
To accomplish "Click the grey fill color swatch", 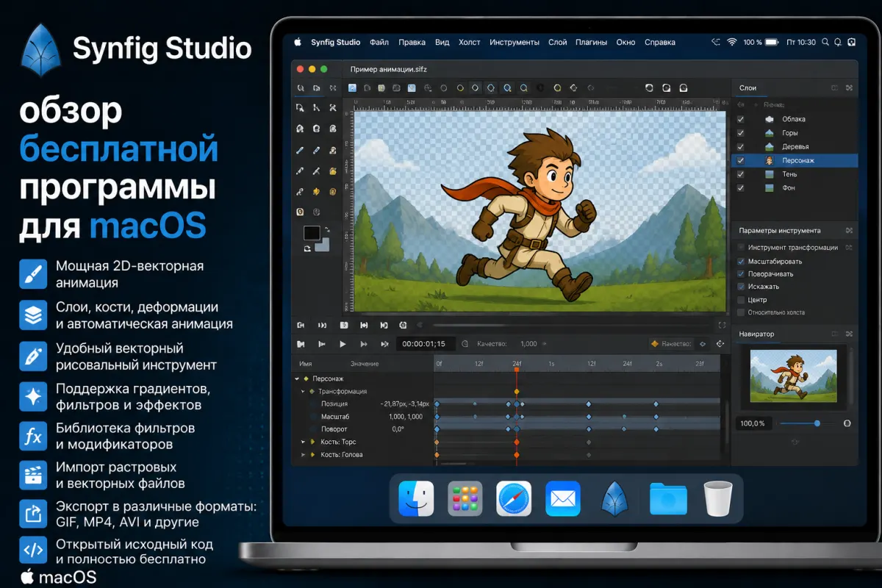I will point(322,245).
